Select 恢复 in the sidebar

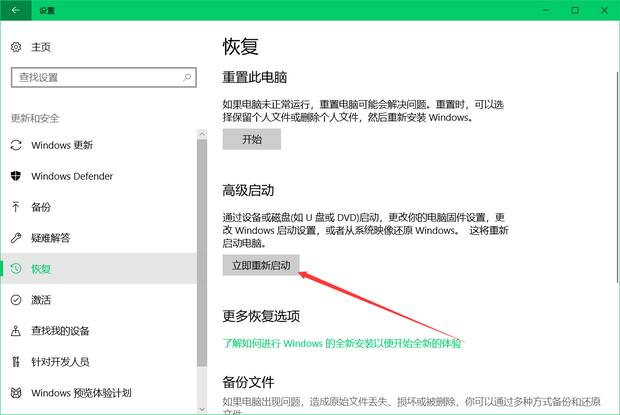(99, 269)
